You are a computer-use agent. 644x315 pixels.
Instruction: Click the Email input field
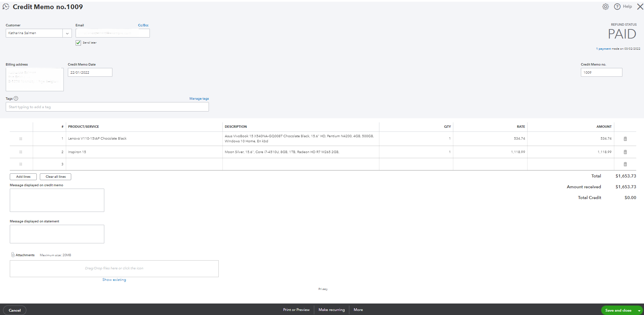[x=113, y=33]
